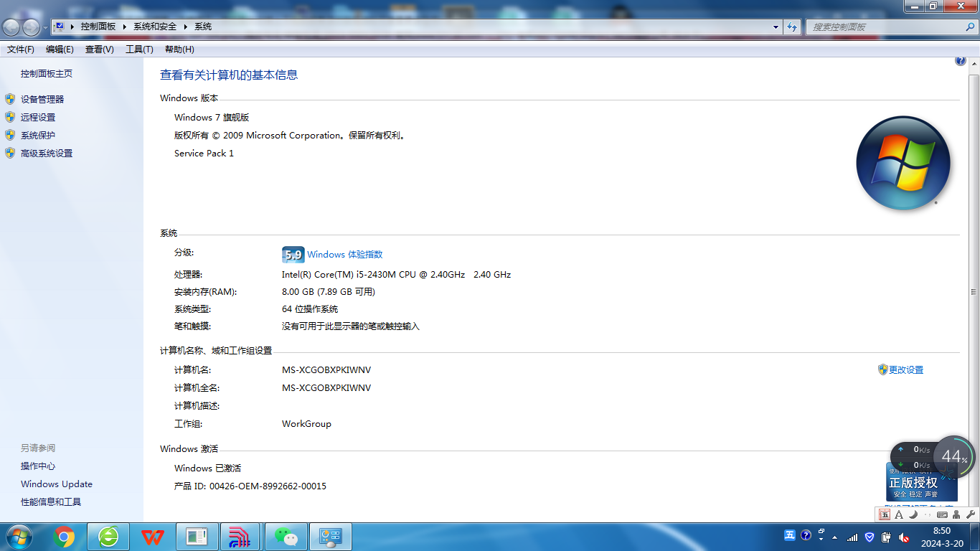This screenshot has width=980, height=551.
Task: Expand arrow before 控制面板 breadcrumb
Action: [x=73, y=27]
